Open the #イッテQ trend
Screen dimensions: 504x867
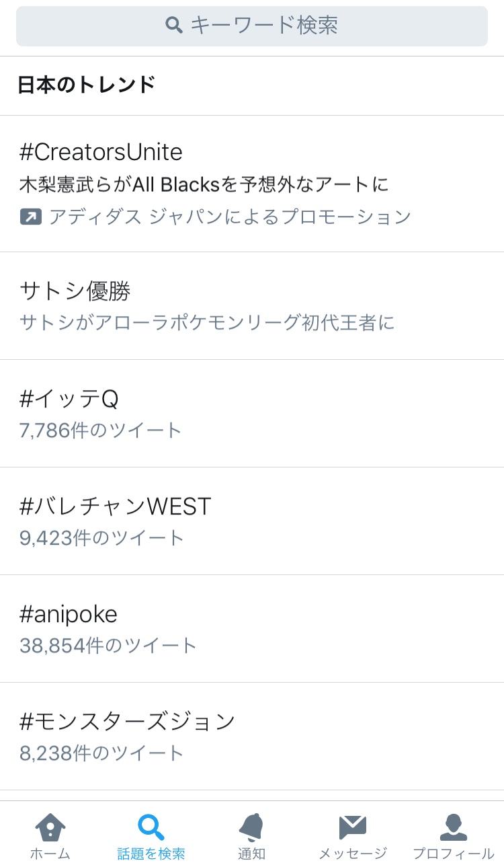tap(69, 399)
